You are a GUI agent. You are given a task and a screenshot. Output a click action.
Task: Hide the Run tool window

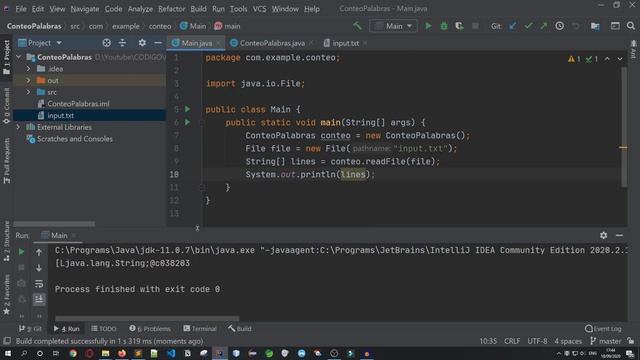point(619,235)
